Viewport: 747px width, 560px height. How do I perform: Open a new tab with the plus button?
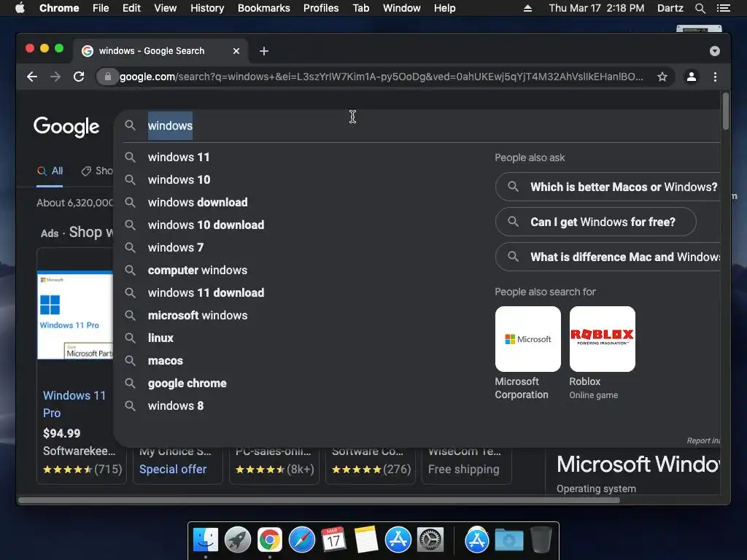click(x=264, y=51)
